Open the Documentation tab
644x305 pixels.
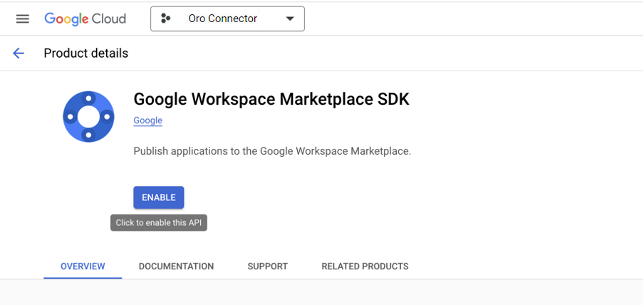pos(176,267)
